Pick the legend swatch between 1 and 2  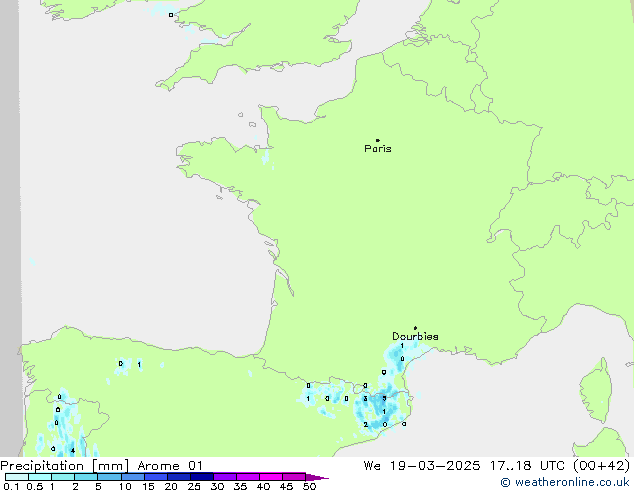(63, 477)
